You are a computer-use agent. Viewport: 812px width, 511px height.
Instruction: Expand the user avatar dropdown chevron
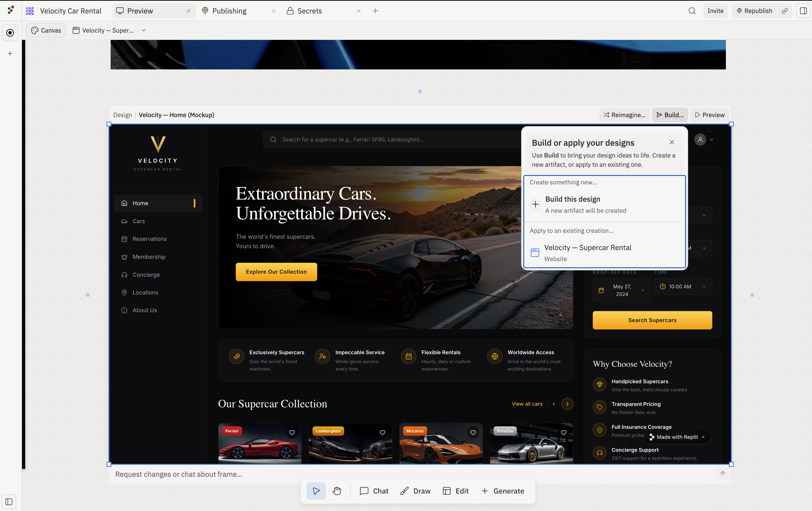[x=712, y=139]
